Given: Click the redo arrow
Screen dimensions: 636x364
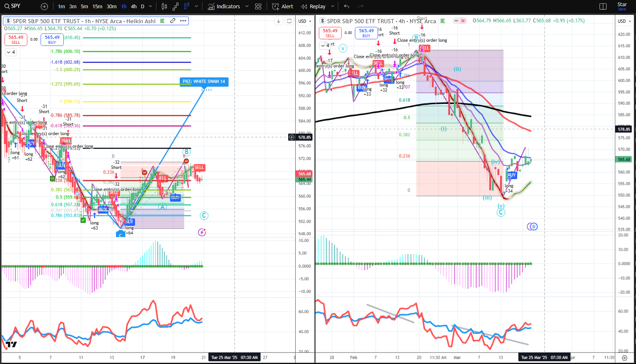Looking at the screenshot, I should coord(360,7).
